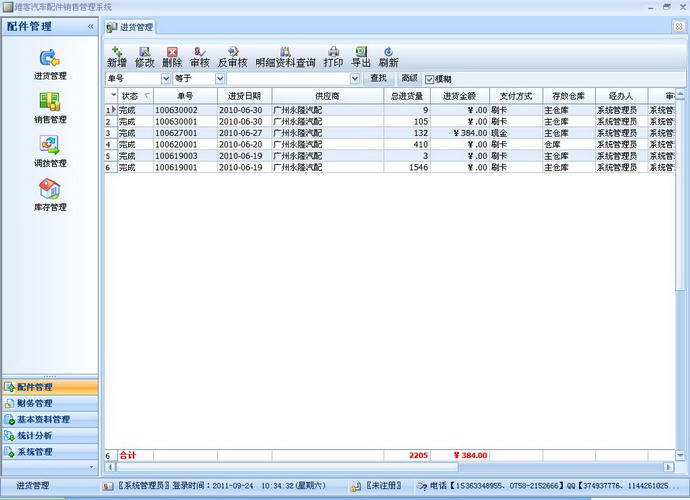This screenshot has height=500, width=690.
Task: Click the 1546 quantity cell
Action: click(407, 167)
